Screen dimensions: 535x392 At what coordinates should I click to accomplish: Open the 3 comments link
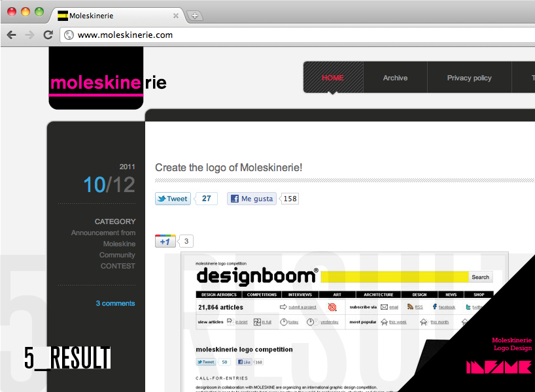point(115,303)
